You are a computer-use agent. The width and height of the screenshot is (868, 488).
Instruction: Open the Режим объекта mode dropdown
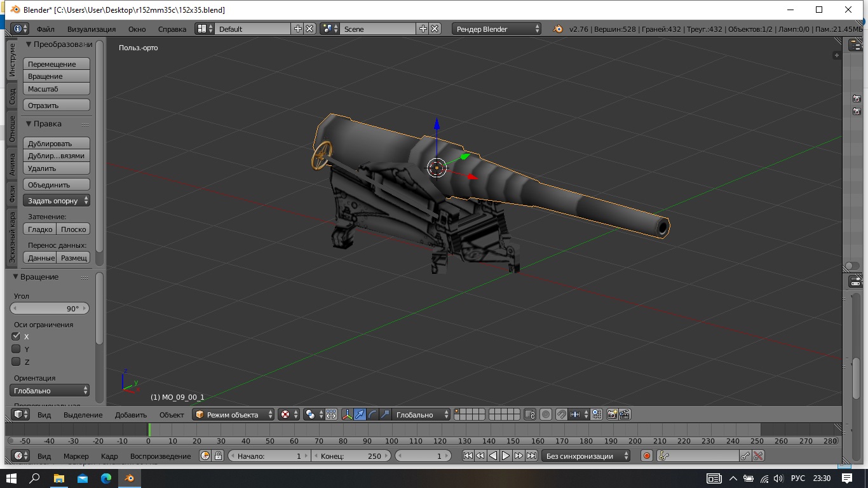coord(233,414)
